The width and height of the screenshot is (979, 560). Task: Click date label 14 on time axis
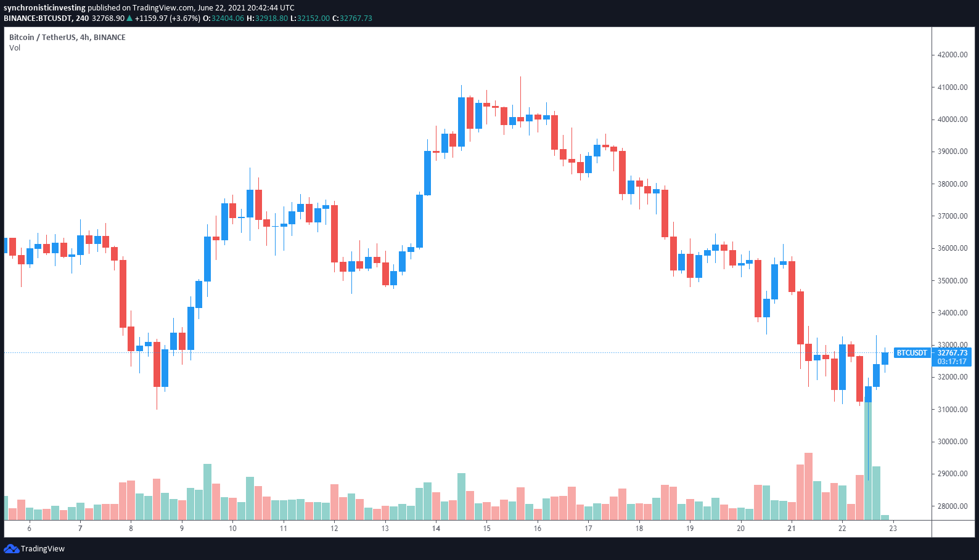click(x=436, y=528)
